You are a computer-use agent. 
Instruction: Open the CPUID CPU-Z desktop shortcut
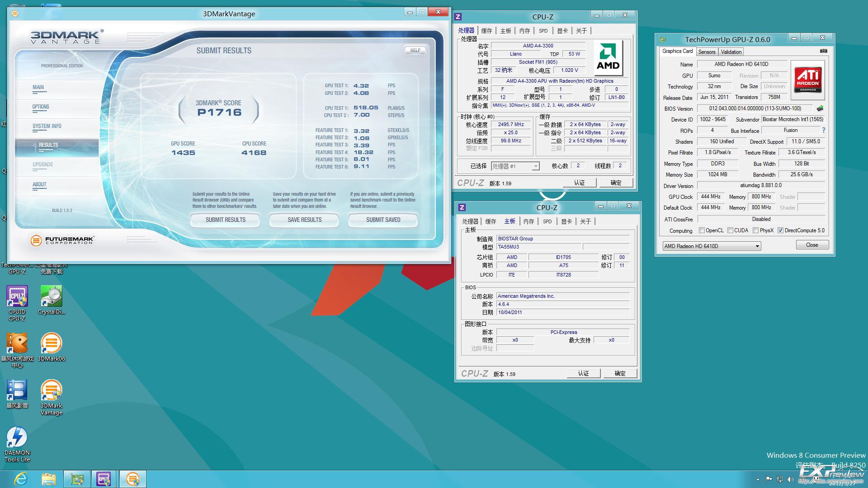click(x=17, y=303)
